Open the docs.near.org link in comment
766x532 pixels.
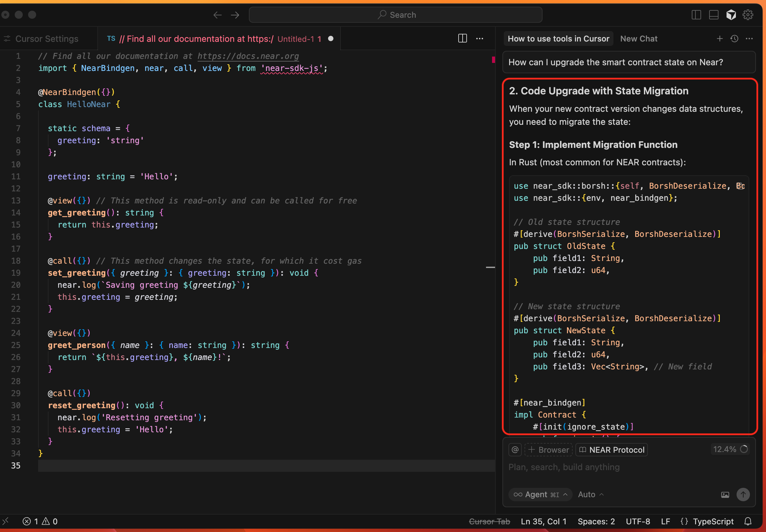(248, 56)
